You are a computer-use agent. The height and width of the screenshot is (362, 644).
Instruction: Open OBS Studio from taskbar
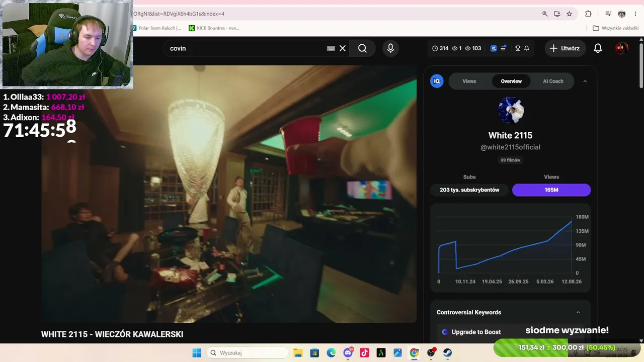pos(431,353)
